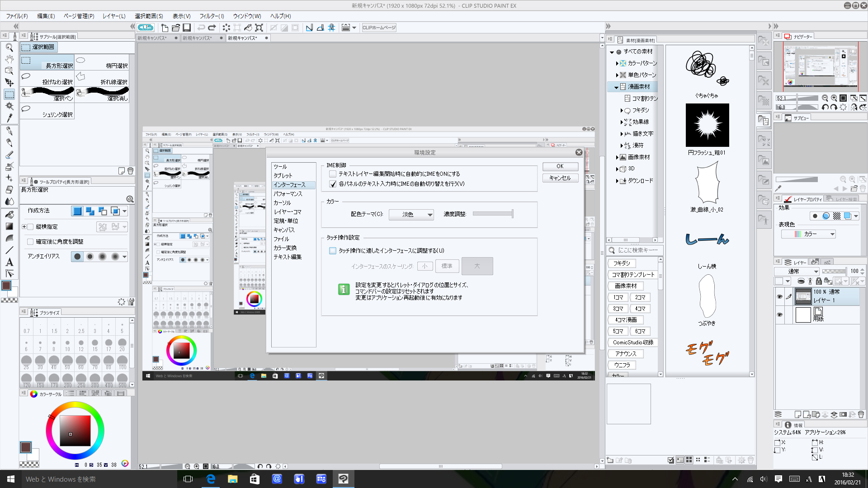Hide the layer named レイヤー 1
The image size is (868, 488).
[779, 296]
